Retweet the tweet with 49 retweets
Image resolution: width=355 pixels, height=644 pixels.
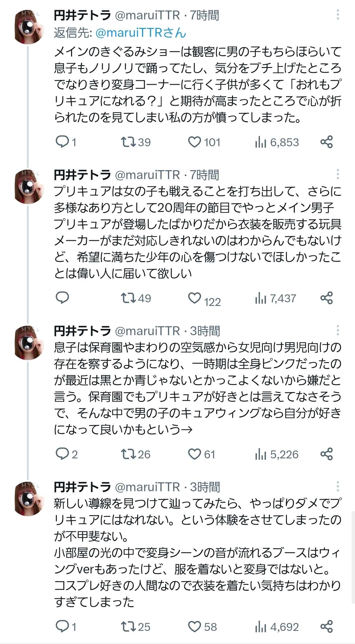point(128,298)
